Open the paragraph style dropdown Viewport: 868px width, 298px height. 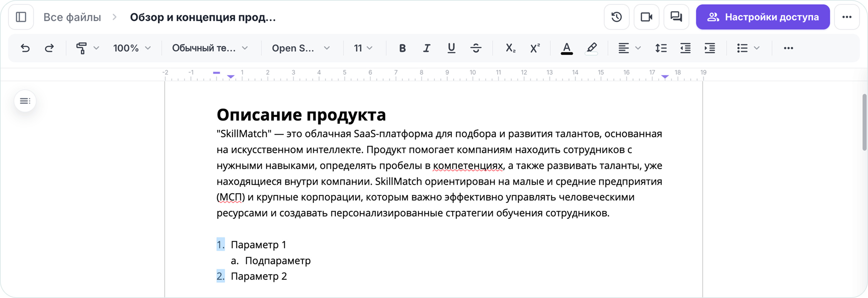[x=210, y=48]
